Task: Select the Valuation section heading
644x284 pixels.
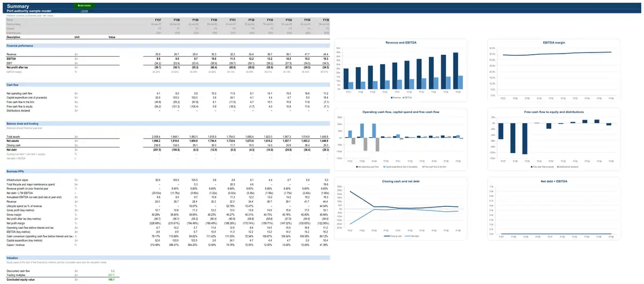Action: point(12,257)
